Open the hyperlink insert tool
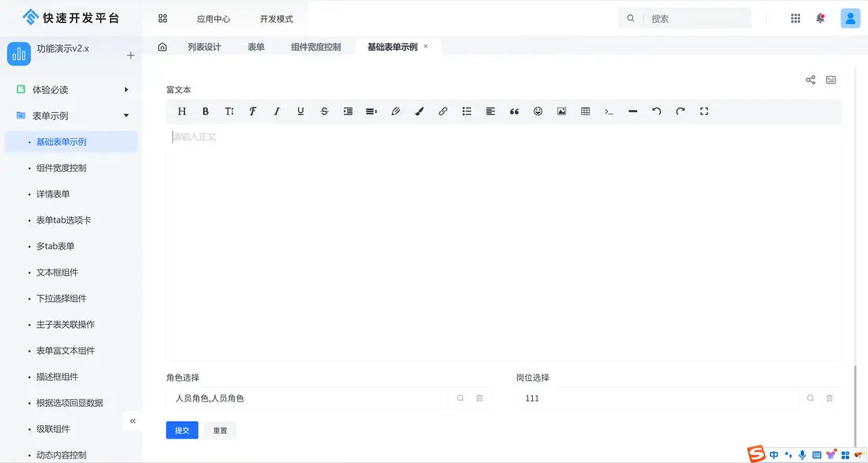 (443, 111)
